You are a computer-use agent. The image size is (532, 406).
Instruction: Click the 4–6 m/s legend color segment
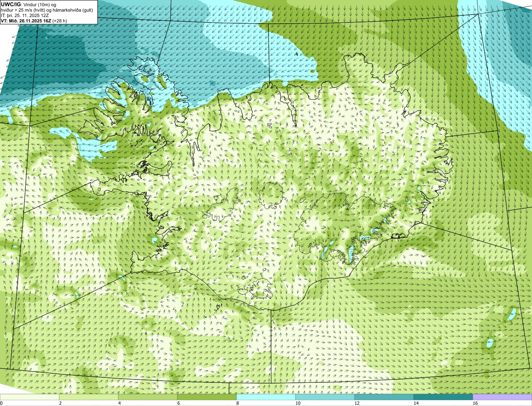tap(148, 397)
